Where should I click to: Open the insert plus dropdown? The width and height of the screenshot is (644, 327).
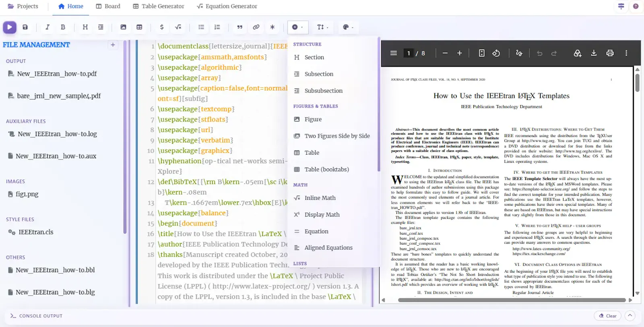pyautogui.click(x=298, y=27)
